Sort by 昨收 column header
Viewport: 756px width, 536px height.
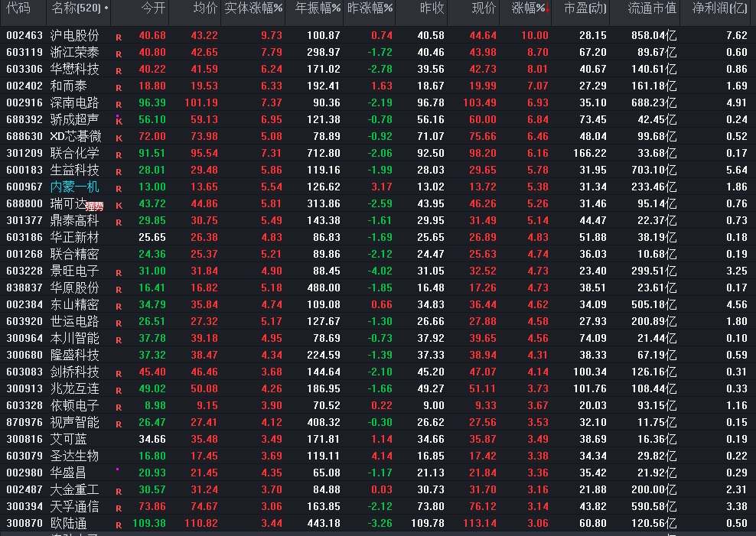pyautogui.click(x=432, y=8)
